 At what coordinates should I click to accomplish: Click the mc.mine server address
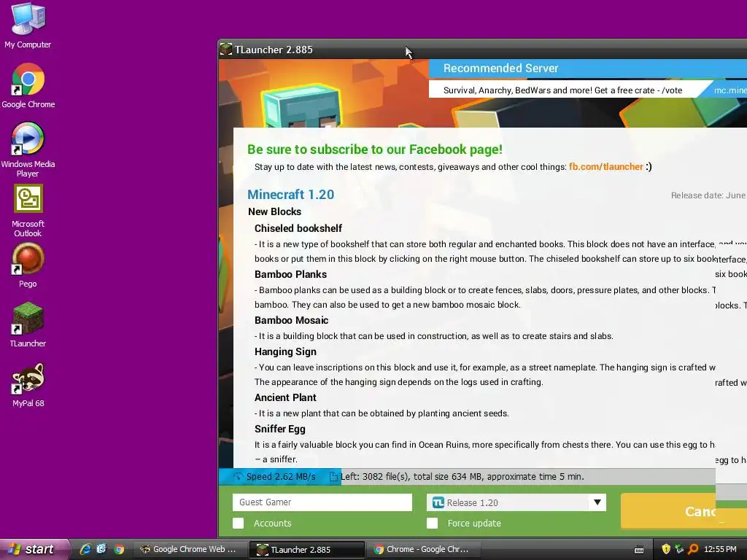click(729, 90)
